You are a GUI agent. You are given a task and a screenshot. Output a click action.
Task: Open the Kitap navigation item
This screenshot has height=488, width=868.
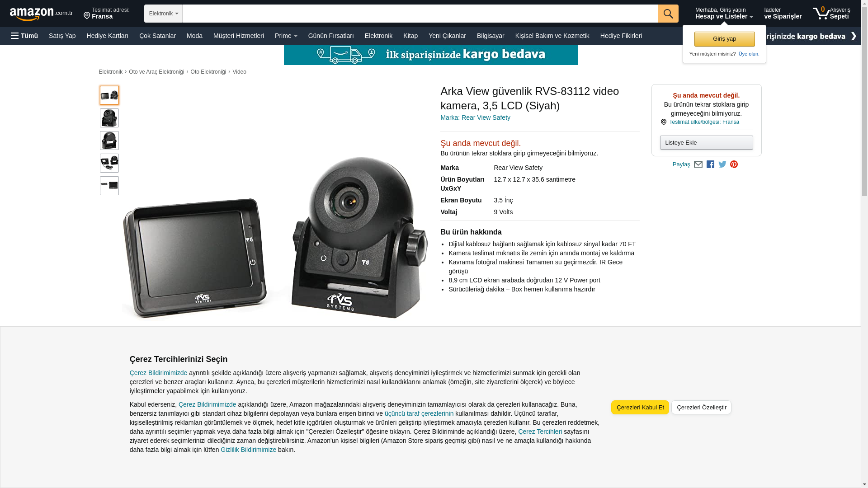point(410,36)
